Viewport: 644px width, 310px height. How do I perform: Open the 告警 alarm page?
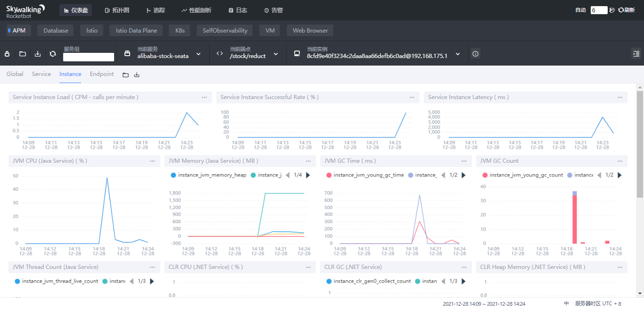[273, 10]
